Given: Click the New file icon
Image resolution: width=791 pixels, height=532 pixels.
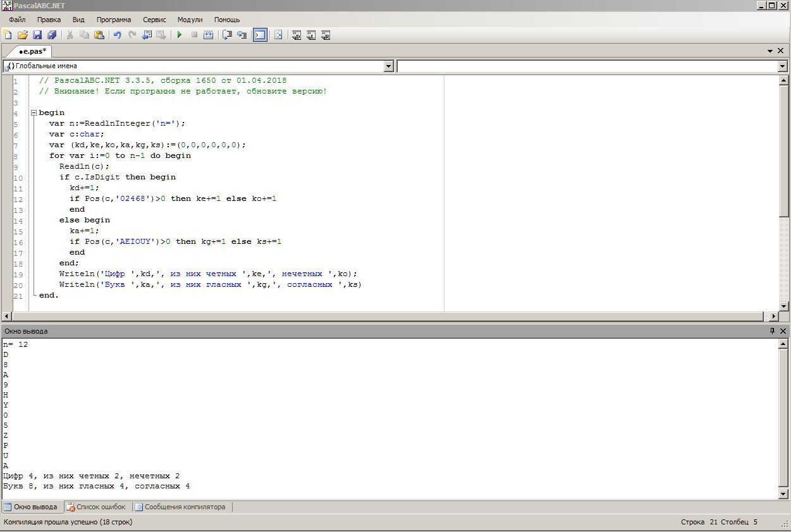Looking at the screenshot, I should (x=8, y=35).
